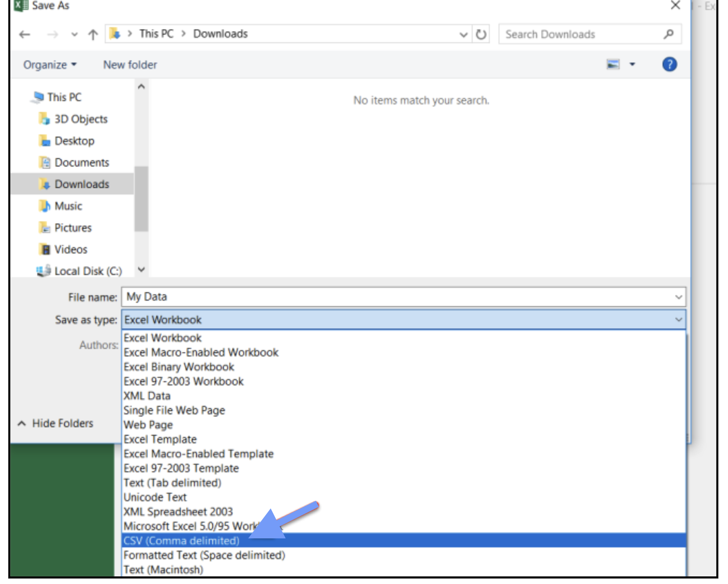
Task: Select CSV (Comma delimited)
Action: pyautogui.click(x=404, y=541)
